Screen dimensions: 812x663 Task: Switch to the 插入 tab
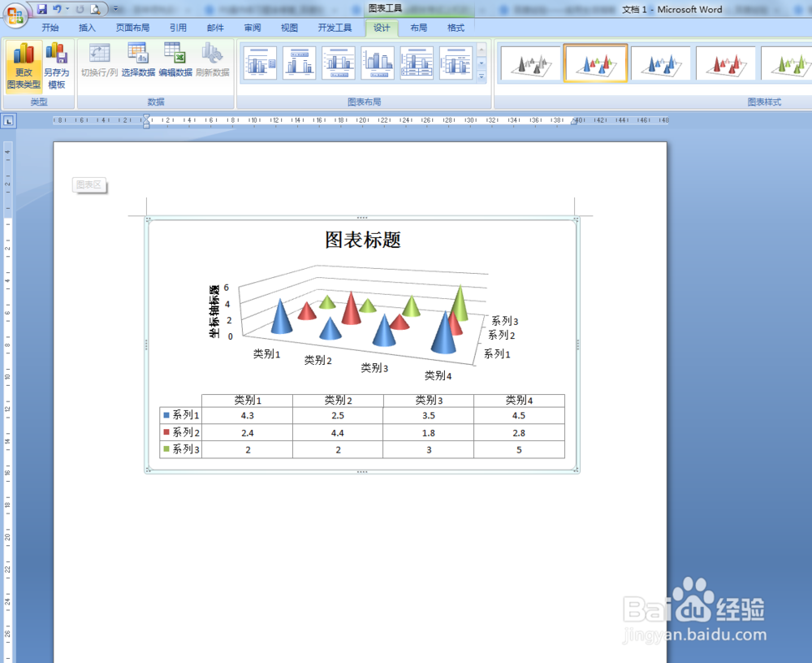pos(87,28)
